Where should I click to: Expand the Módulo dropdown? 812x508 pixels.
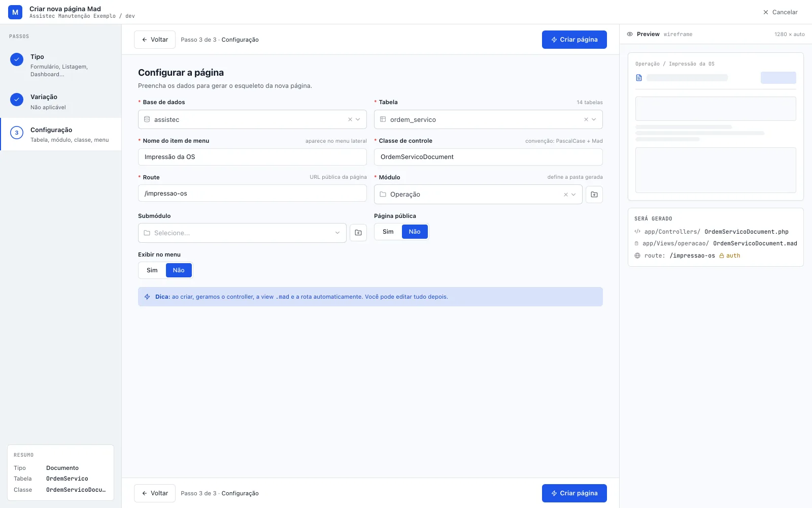pos(478,195)
